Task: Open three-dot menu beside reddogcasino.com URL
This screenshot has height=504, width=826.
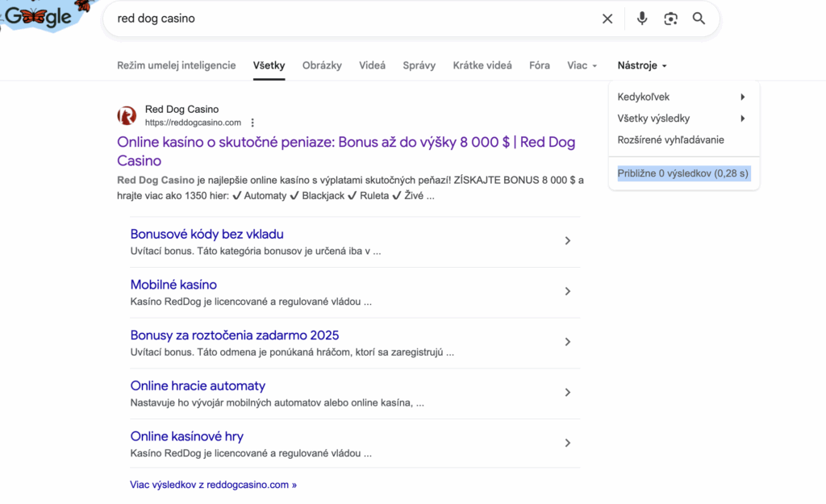Action: pos(252,123)
